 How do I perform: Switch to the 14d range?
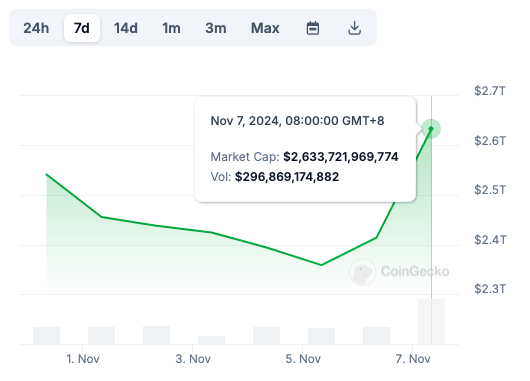click(x=126, y=28)
